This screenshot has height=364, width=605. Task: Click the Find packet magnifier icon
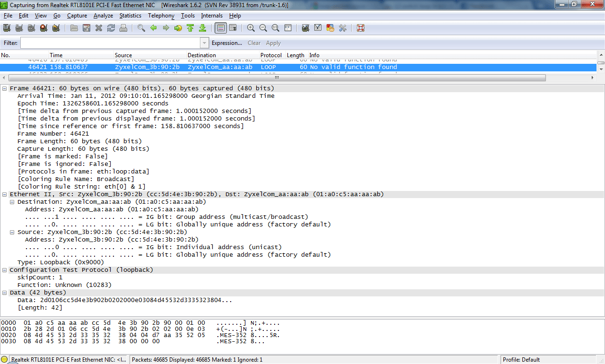pos(141,28)
